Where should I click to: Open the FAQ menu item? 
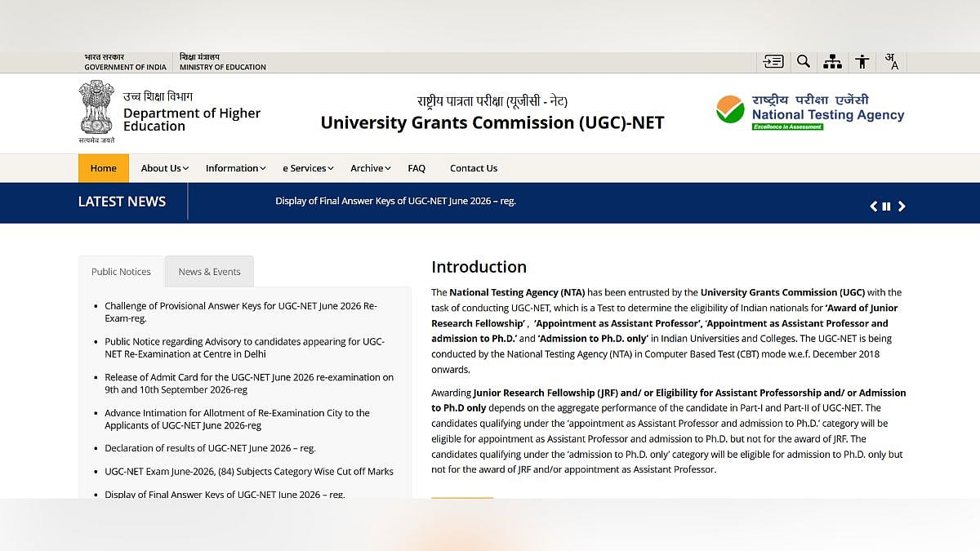[x=416, y=168]
